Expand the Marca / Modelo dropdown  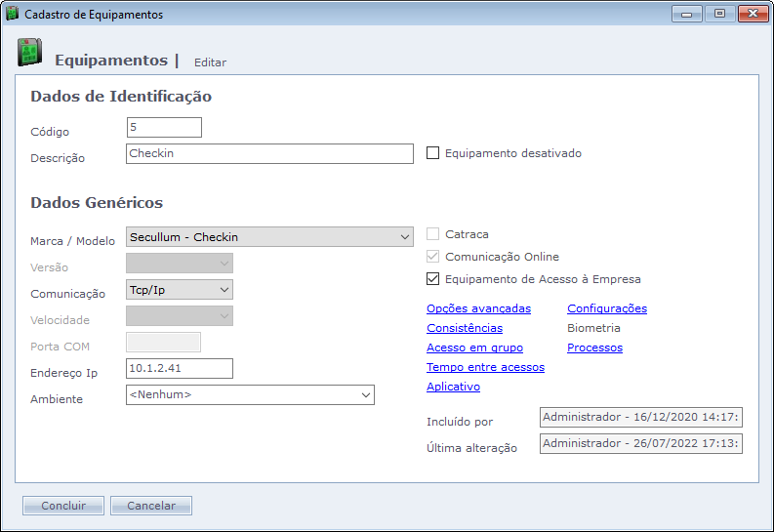point(405,237)
